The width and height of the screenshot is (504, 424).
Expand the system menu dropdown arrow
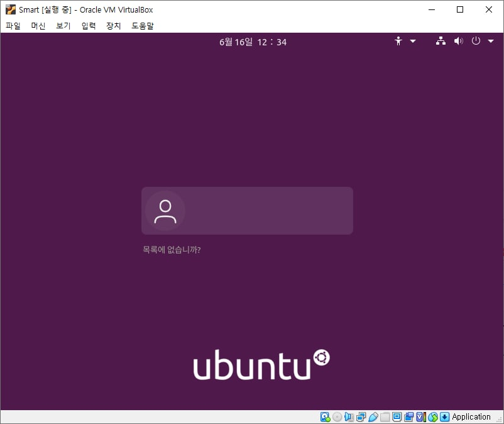(491, 41)
